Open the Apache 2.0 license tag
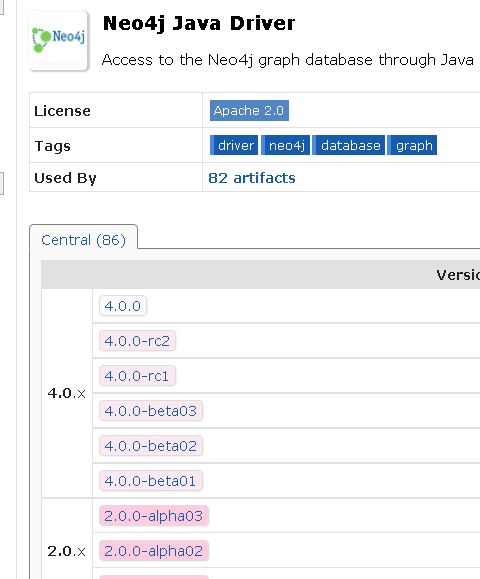Viewport: 480px width, 579px height. [249, 110]
